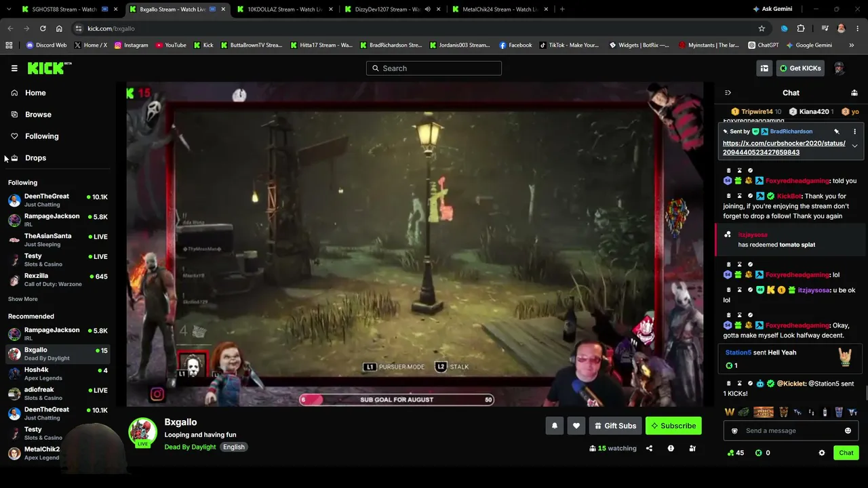
Task: Click the English language tag
Action: coord(233,447)
